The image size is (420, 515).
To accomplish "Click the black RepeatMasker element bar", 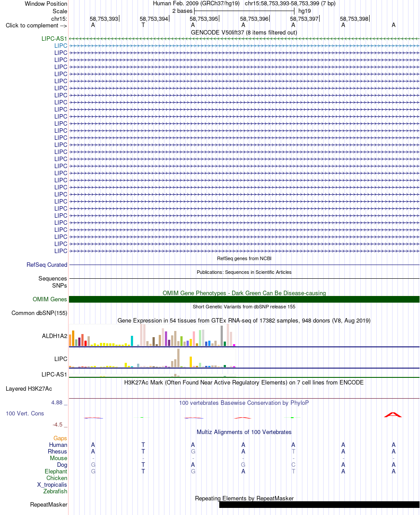I will [x=319, y=504].
